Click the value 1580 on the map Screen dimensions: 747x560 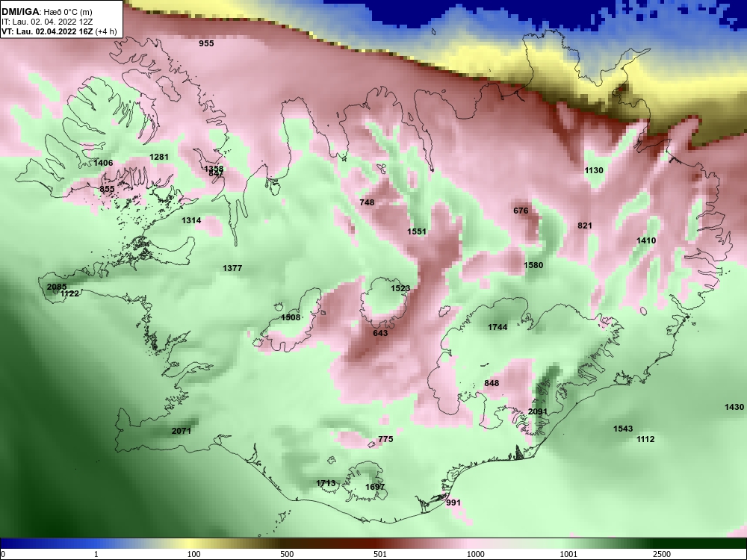click(x=533, y=265)
